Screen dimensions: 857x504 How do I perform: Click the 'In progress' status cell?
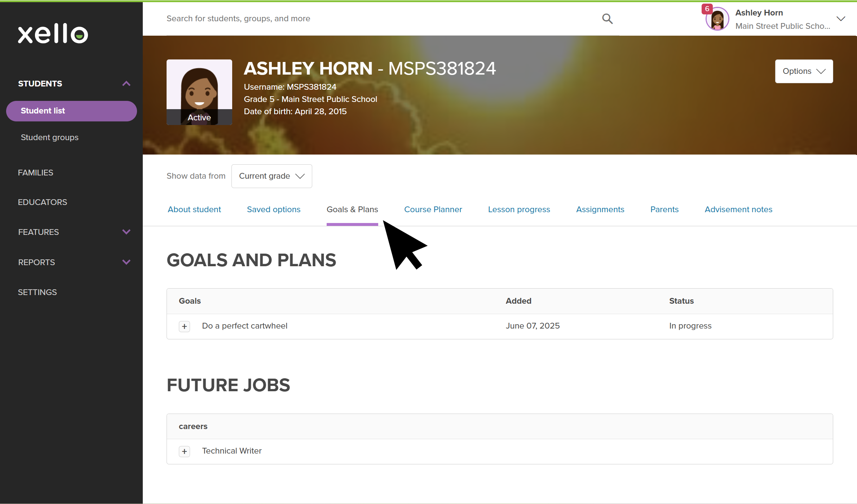690,326
